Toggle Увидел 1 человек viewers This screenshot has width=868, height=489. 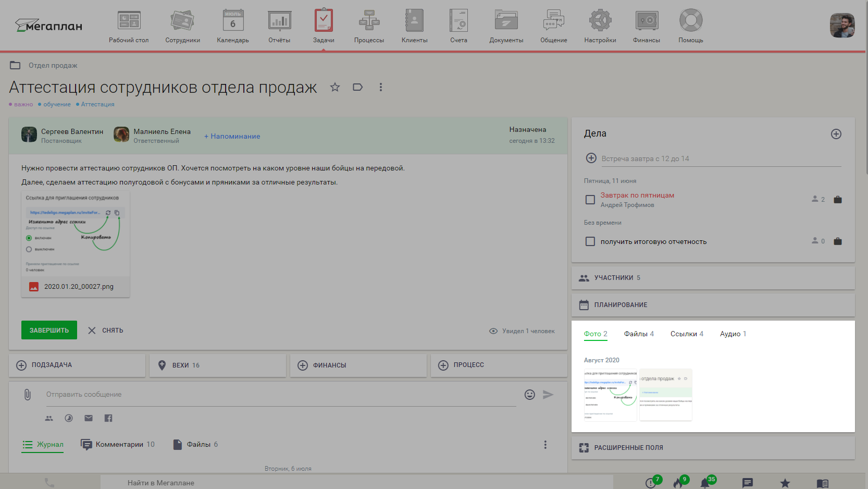point(522,331)
